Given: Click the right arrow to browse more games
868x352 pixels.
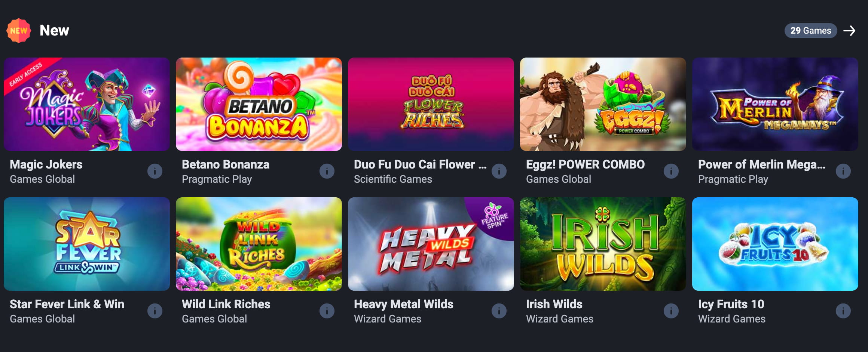Looking at the screenshot, I should click(850, 30).
